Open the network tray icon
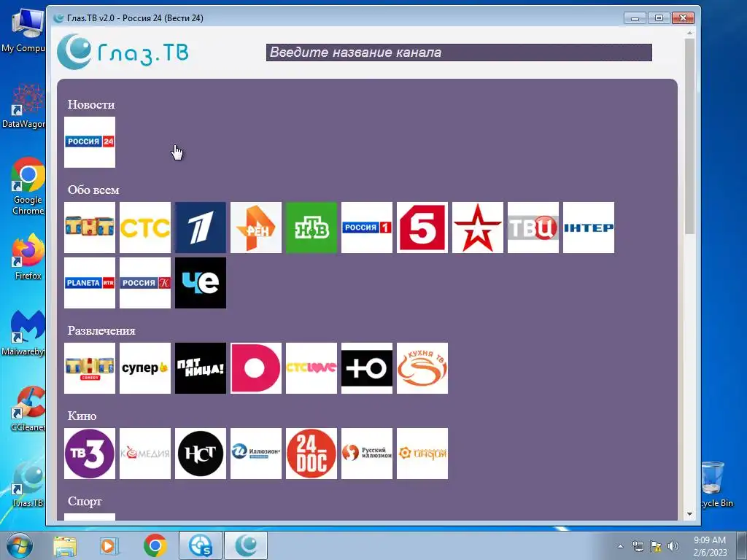The image size is (747, 560). (x=638, y=546)
